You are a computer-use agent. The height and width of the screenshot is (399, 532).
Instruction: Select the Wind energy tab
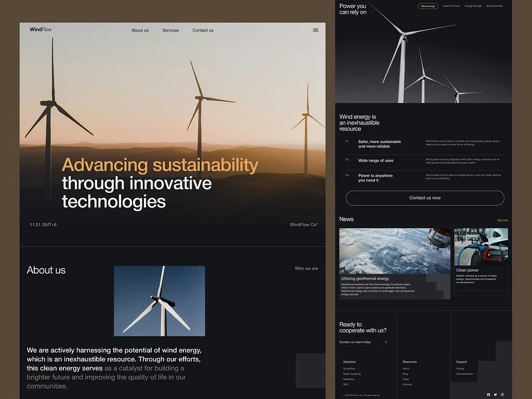click(x=428, y=6)
